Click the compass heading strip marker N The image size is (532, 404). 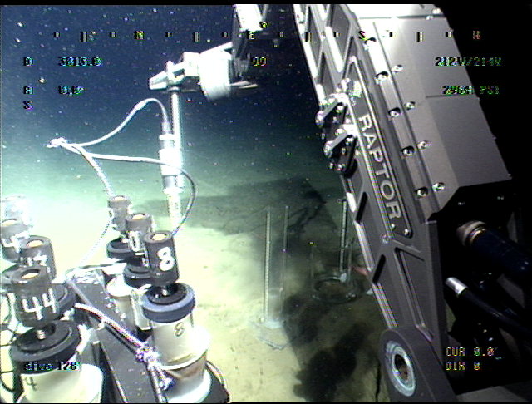click(x=139, y=35)
